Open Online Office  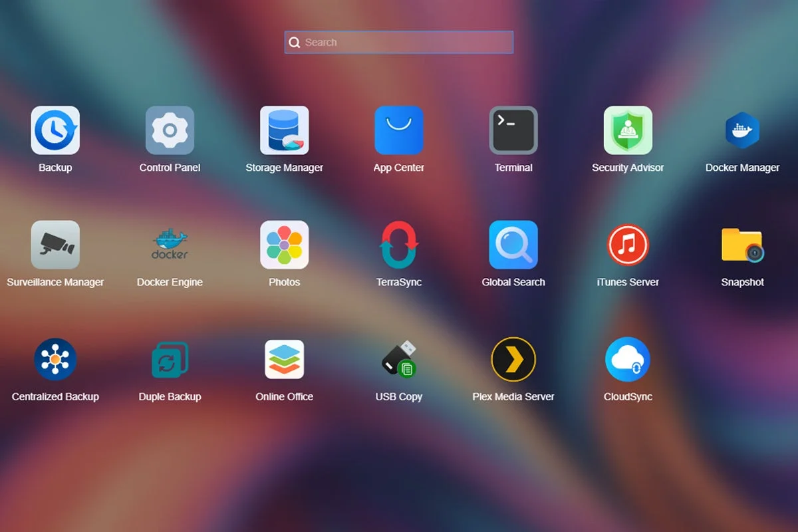click(284, 359)
